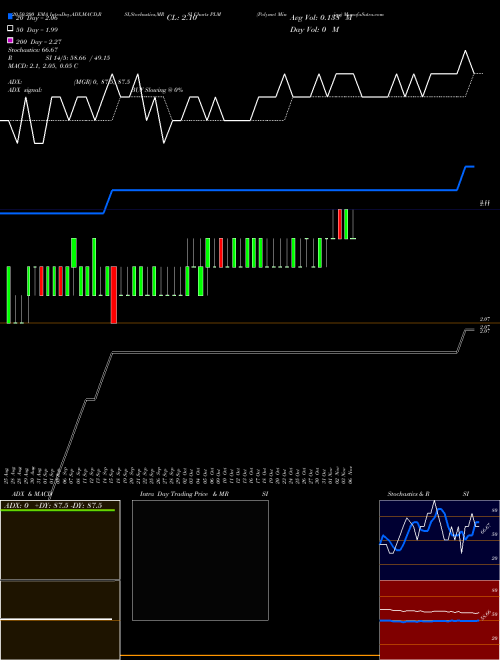Click the 'BUY Slowing @ 0%' signal text
Screen dimensions: 500x660
[158, 90]
